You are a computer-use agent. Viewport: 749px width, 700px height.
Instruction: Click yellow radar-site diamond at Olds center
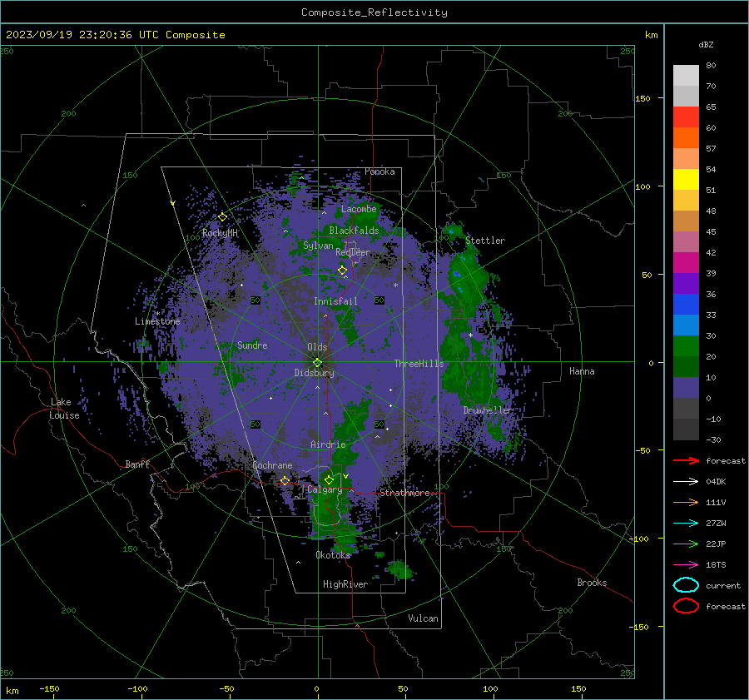click(x=317, y=363)
